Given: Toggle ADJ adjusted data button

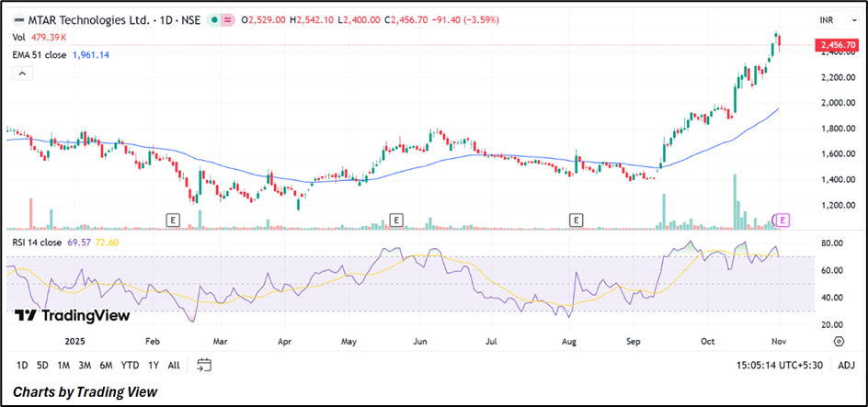Looking at the screenshot, I should [846, 366].
